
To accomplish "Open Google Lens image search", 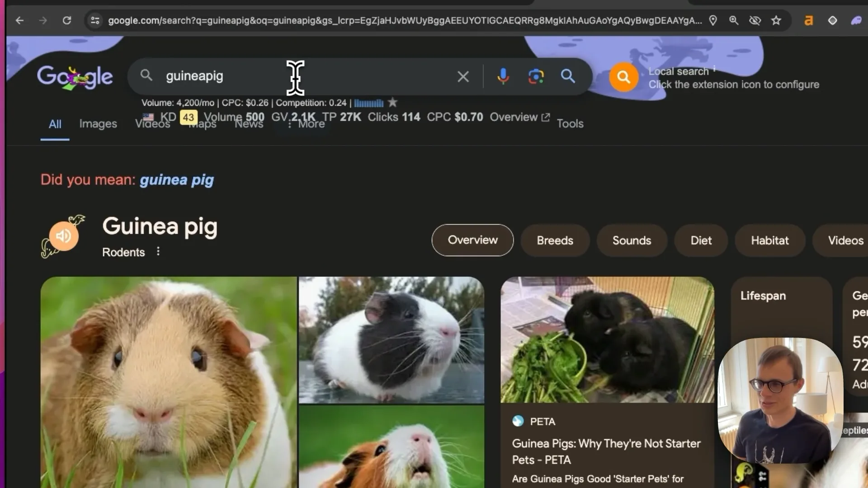I will [536, 76].
